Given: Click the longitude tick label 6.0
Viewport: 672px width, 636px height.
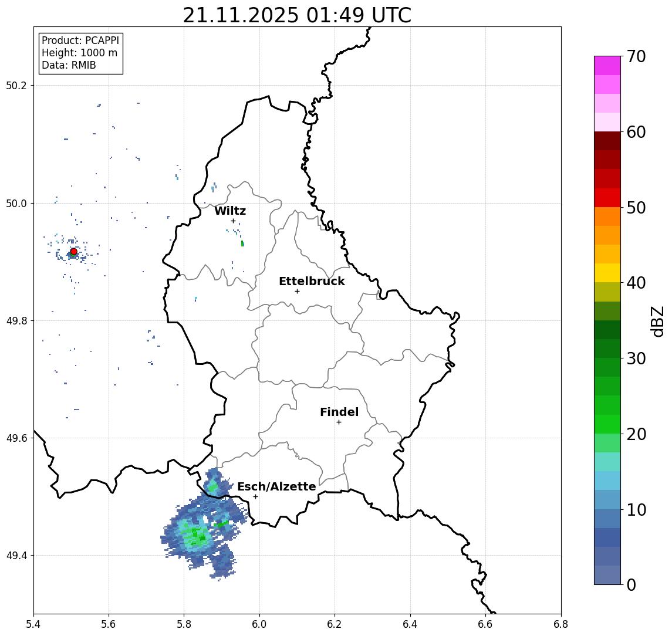Looking at the screenshot, I should point(259,624).
